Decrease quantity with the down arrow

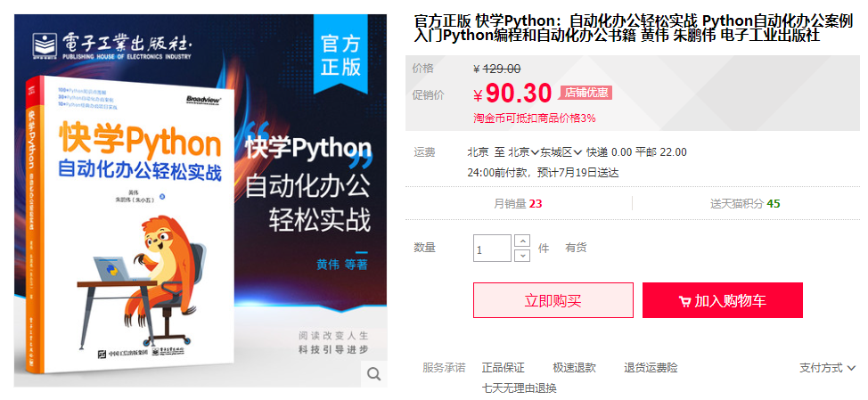tap(522, 255)
